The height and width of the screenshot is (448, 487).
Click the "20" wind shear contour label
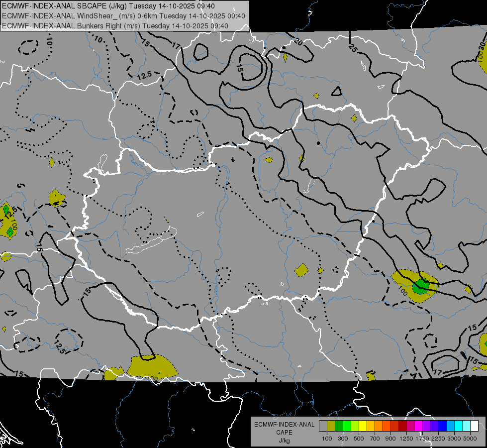[x=298, y=41]
